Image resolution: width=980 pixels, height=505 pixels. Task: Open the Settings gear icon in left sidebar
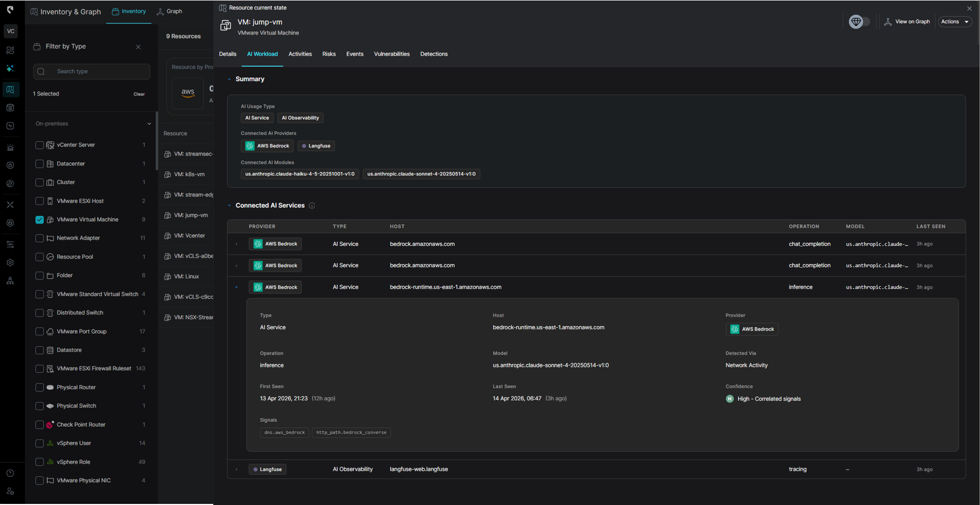pyautogui.click(x=10, y=262)
